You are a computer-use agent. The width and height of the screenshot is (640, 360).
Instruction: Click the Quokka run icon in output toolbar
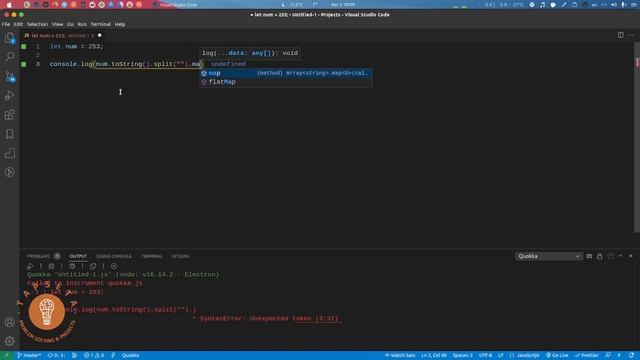pyautogui.click(x=30, y=266)
